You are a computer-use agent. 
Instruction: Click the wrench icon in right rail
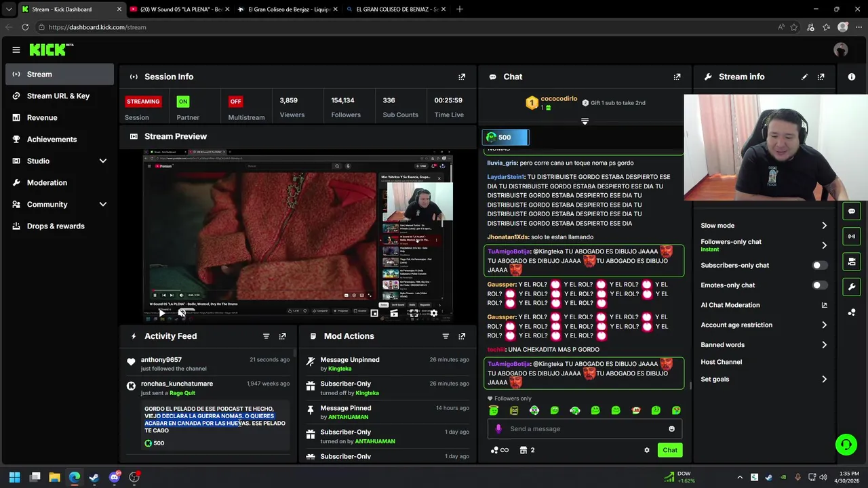(x=852, y=287)
